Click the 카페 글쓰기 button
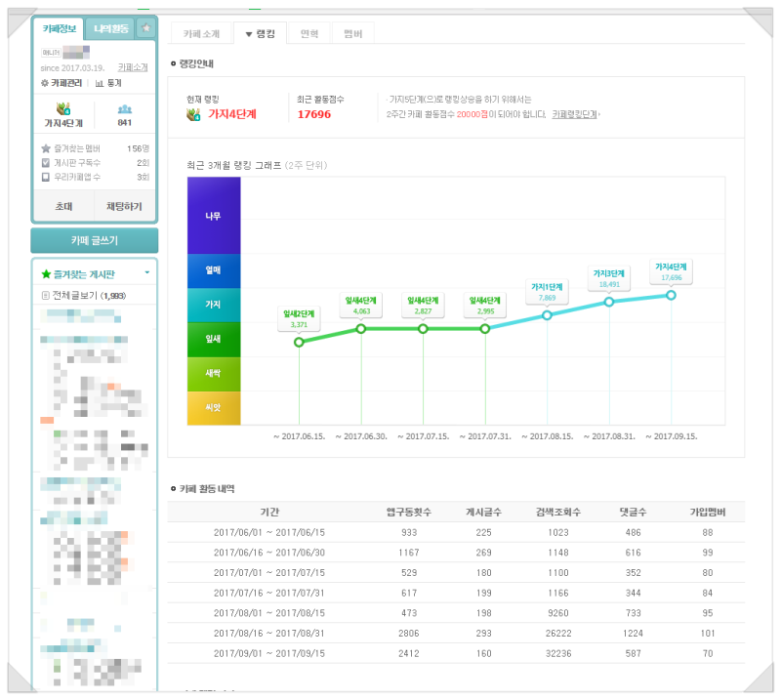Image resolution: width=781 pixels, height=700 pixels. [95, 240]
